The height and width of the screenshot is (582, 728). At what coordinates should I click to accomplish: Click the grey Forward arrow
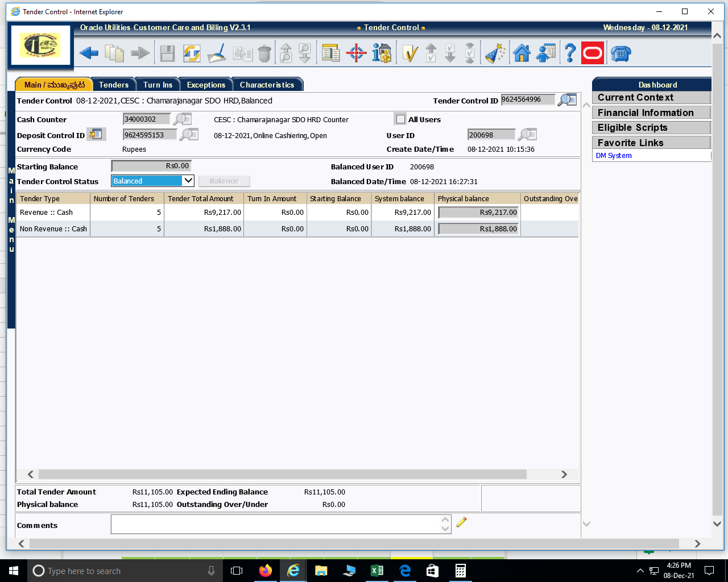140,53
